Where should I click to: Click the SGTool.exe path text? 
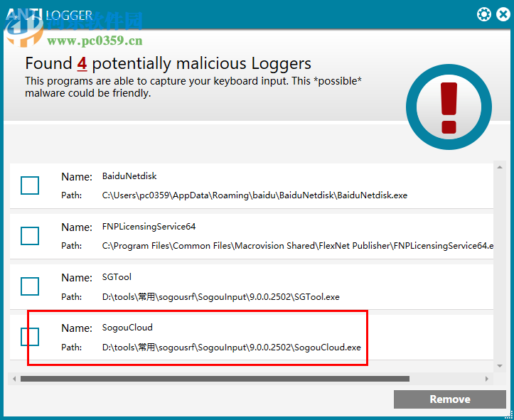220,297
